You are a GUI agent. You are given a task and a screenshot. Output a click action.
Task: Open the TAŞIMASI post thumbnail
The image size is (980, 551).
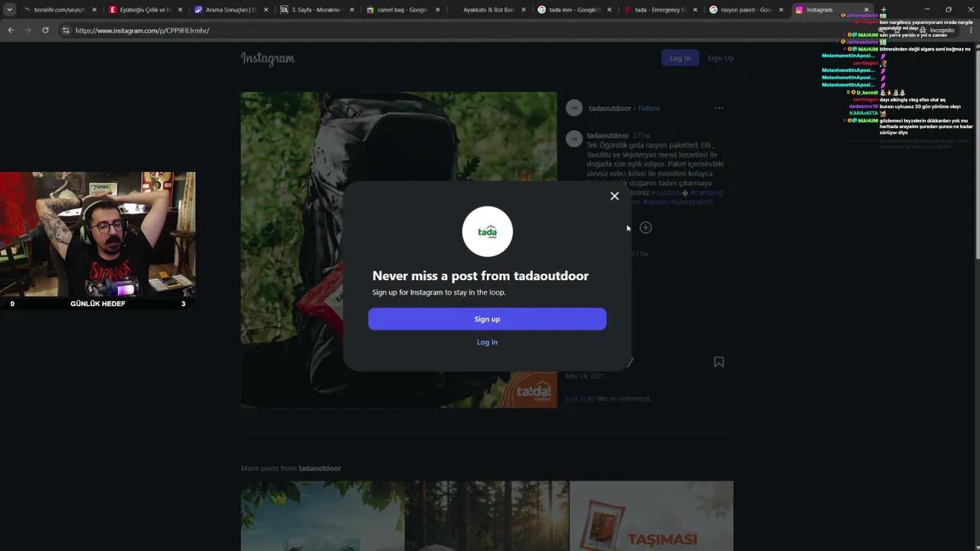tap(652, 516)
